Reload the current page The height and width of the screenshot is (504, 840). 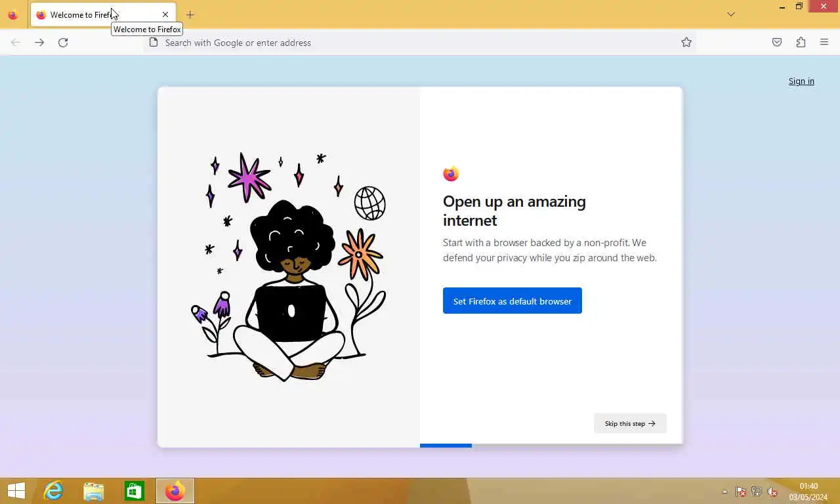click(63, 43)
